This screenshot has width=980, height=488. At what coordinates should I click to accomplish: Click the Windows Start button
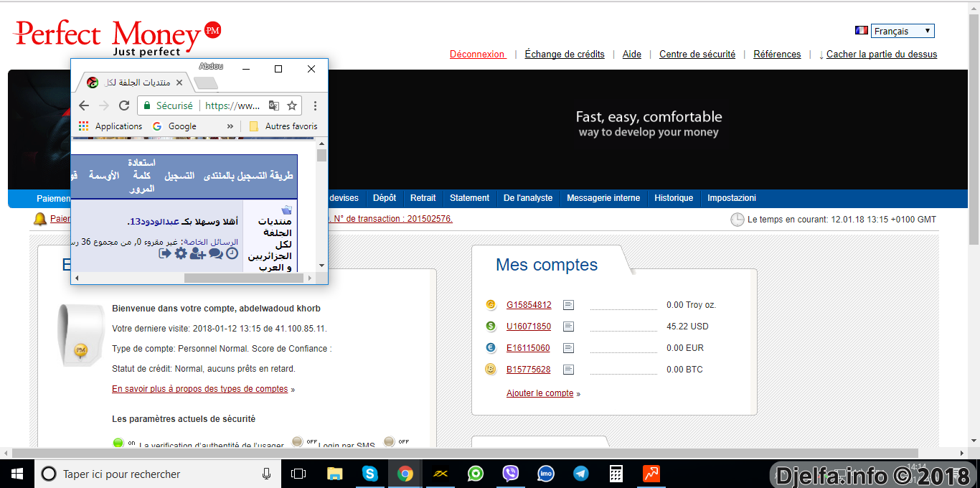[17, 474]
